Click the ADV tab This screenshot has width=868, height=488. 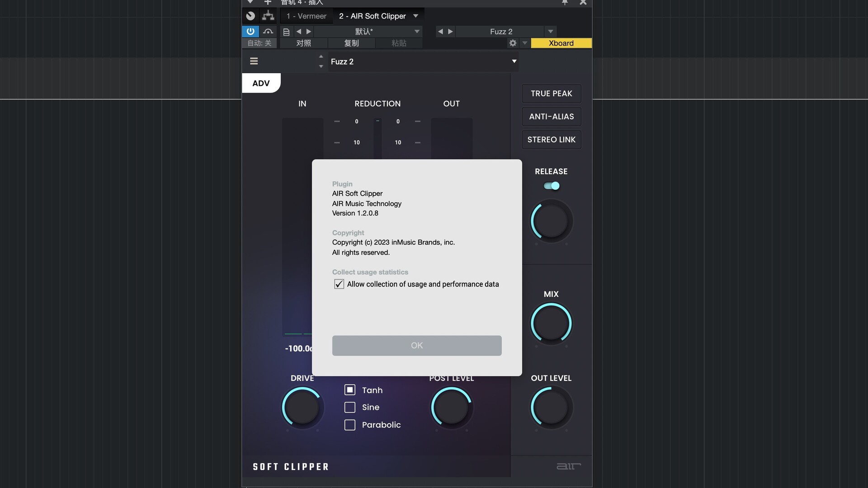(x=261, y=83)
